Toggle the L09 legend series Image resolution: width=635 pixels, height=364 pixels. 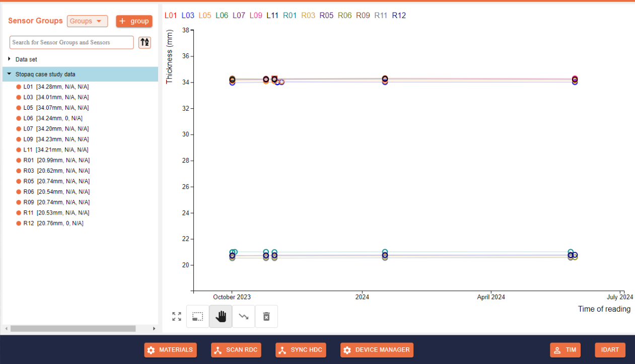click(256, 16)
